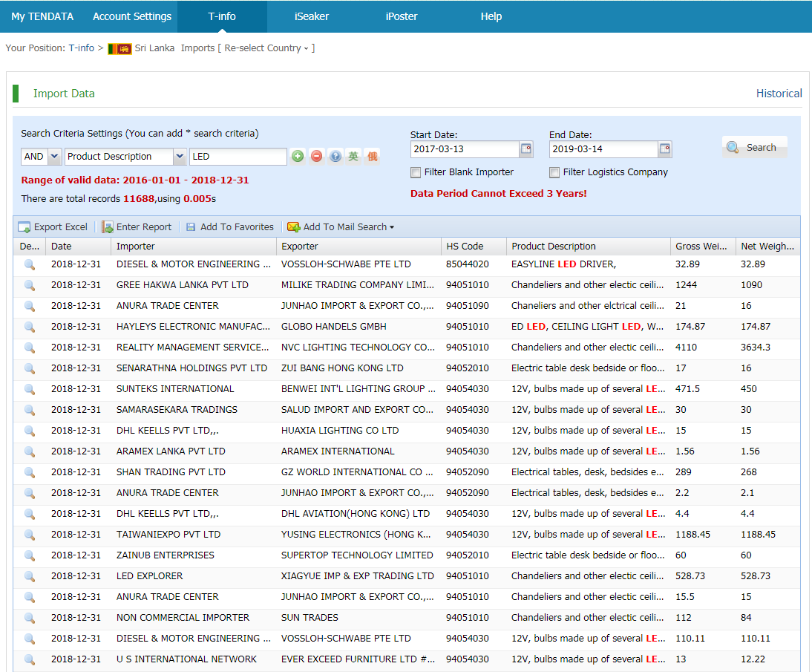This screenshot has height=672, width=812.
Task: Check the Filter Logistics Company option
Action: [554, 172]
